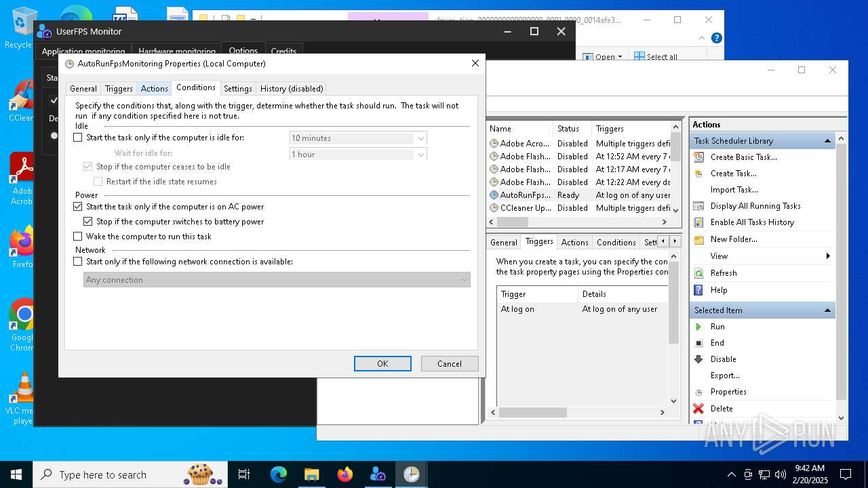
Task: Click Export action under Selected Item
Action: (725, 375)
